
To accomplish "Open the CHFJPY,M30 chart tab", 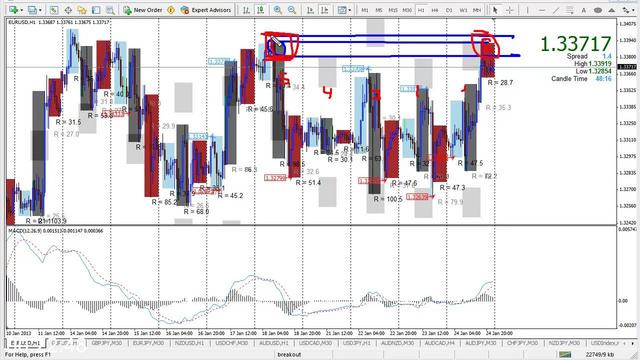I will click(x=522, y=343).
